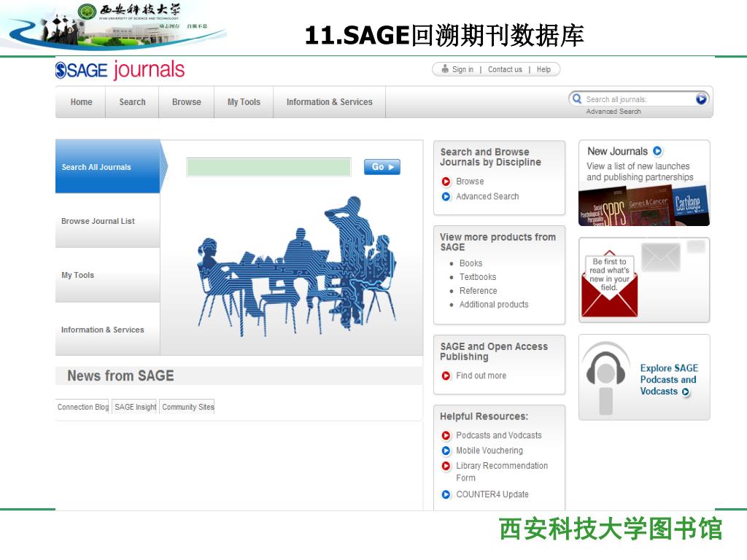Image resolution: width=747 pixels, height=560 pixels.
Task: Open Information & Services in top navigation
Action: [x=330, y=102]
